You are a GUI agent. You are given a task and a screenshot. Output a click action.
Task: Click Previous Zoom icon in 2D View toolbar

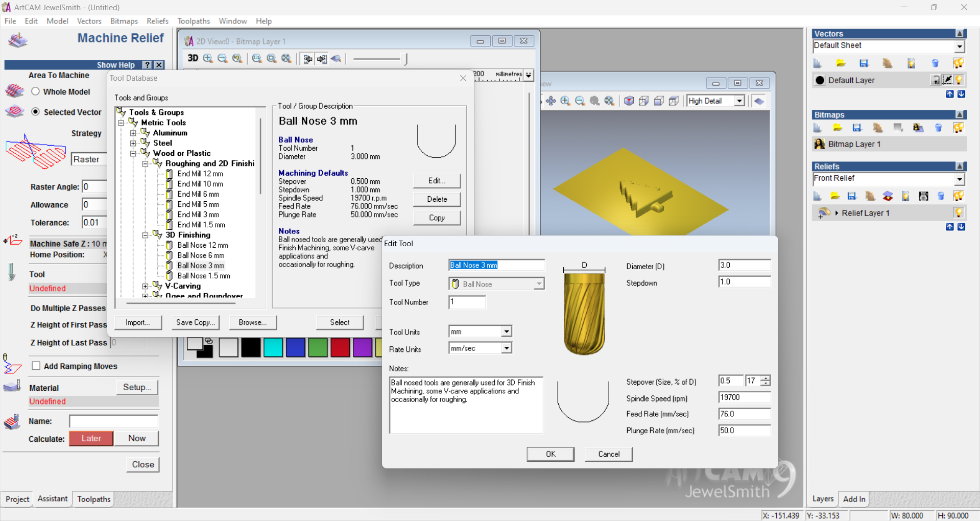point(237,58)
